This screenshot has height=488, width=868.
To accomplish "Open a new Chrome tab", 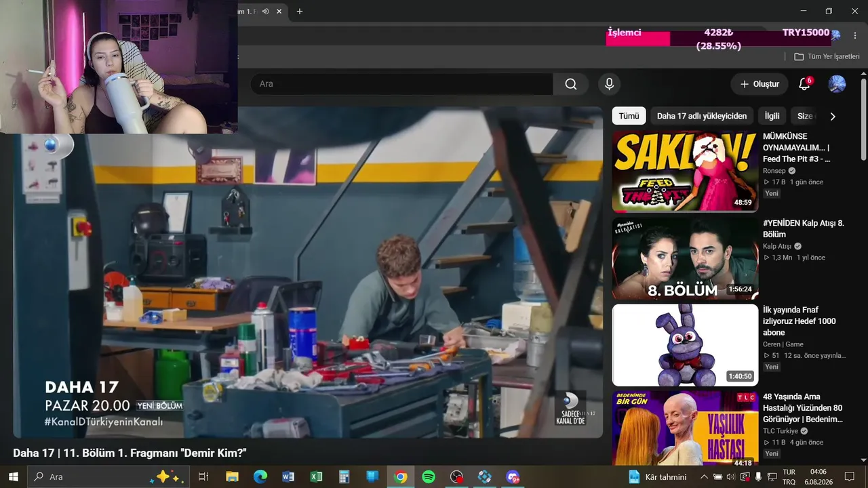I will tap(300, 11).
